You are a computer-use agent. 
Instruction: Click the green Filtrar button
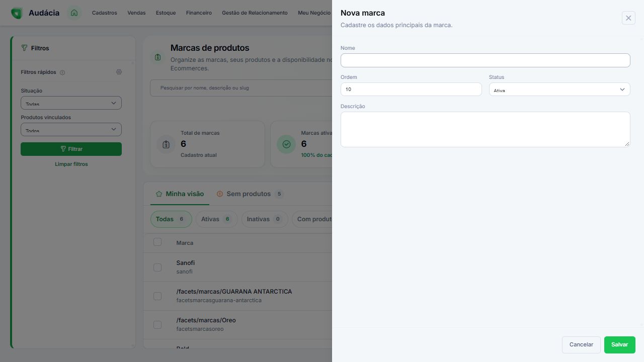click(x=71, y=149)
